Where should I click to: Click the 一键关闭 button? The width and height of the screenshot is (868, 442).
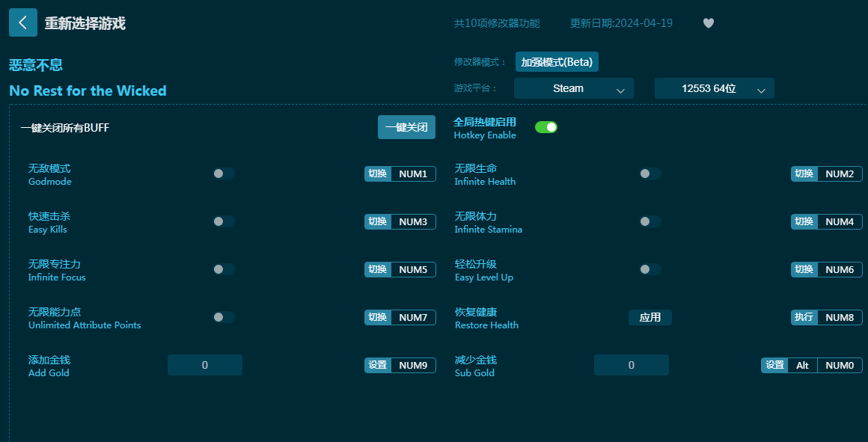[406, 127]
